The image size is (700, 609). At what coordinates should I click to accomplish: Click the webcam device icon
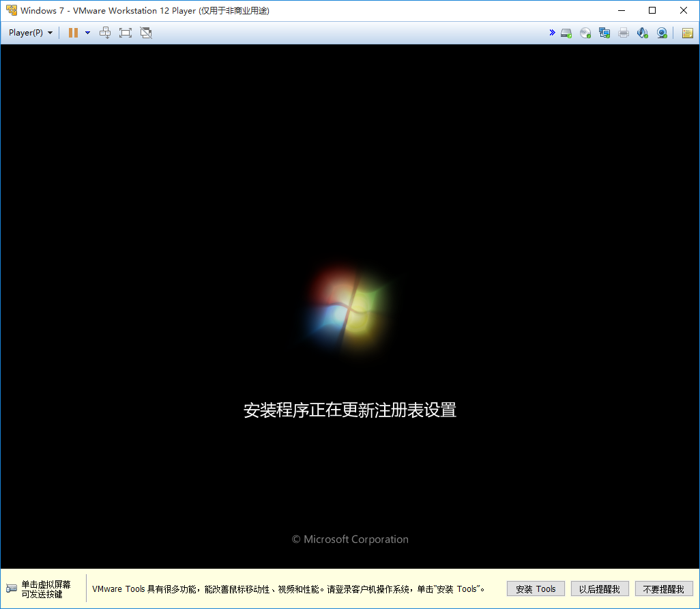[x=662, y=33]
